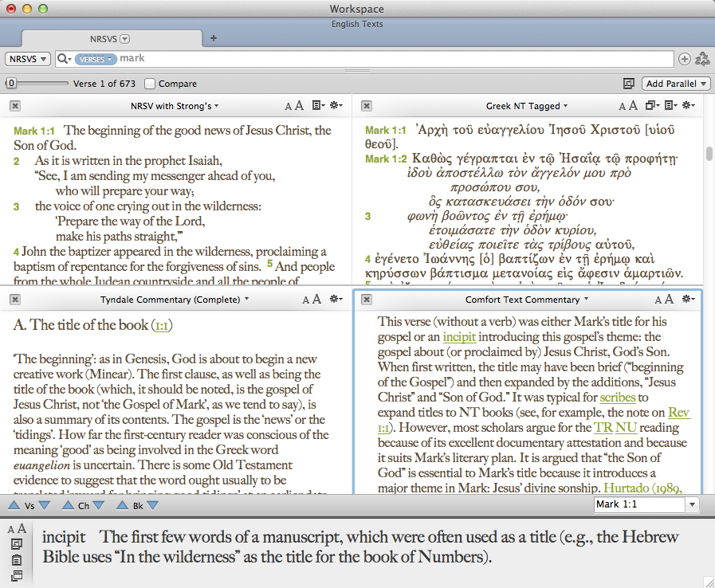The height and width of the screenshot is (588, 715).
Task: Increase text size in Tyndale Commentary pane
Action: [x=317, y=299]
